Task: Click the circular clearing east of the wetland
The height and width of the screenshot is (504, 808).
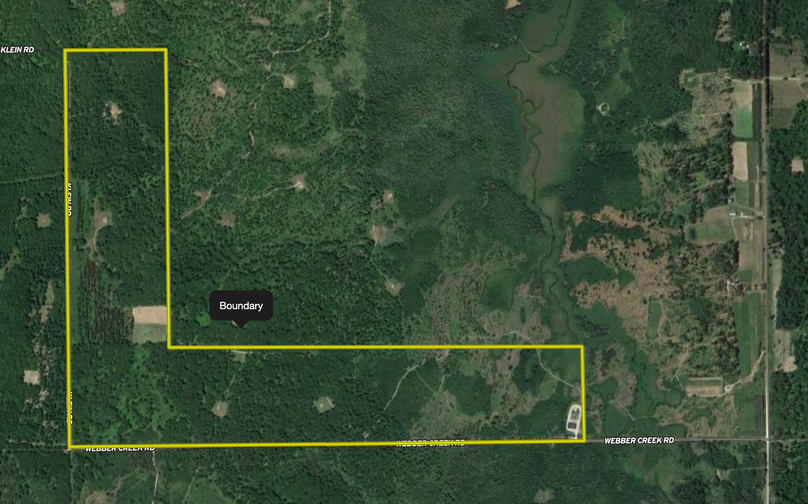Action: 603,108
